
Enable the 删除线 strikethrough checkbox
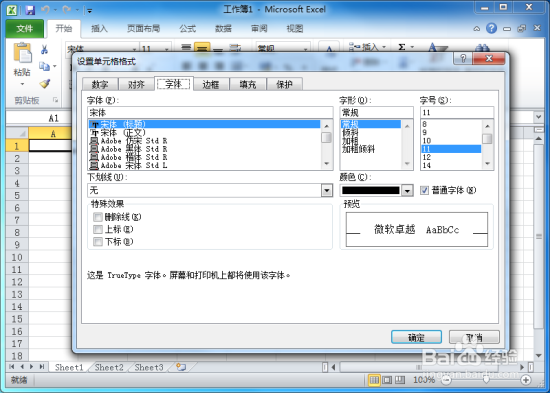tap(98, 217)
